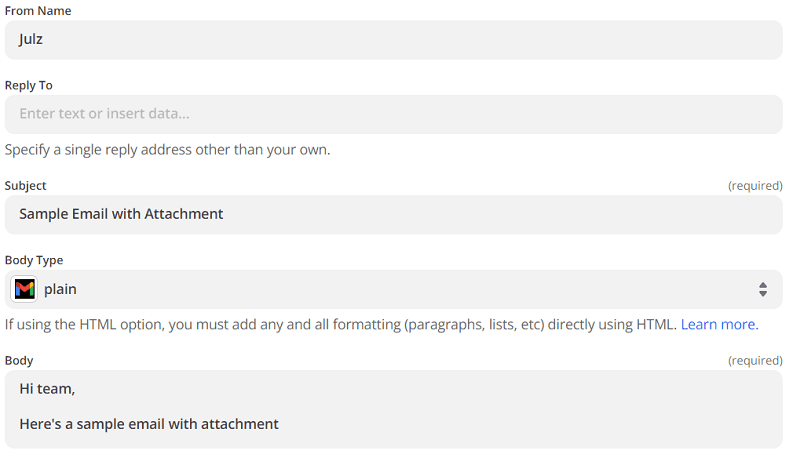Viewport: 800px width, 454px height.
Task: Click the Gmail icon in Body Type
Action: 25,289
